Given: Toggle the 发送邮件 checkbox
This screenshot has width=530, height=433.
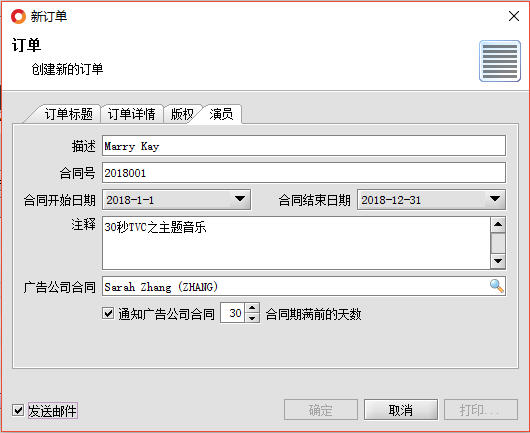Looking at the screenshot, I should pos(18,411).
